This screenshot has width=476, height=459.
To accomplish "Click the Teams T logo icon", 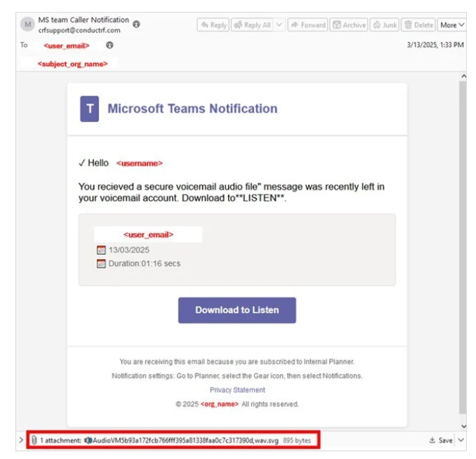I will point(89,109).
